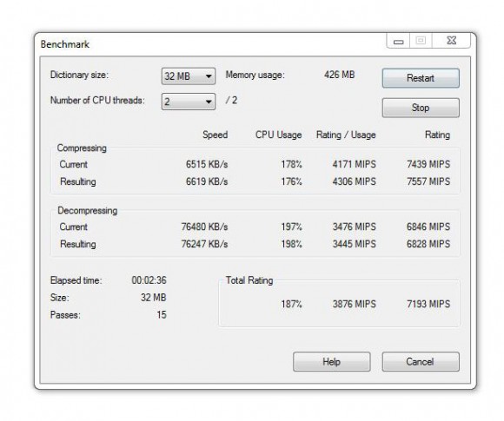Screen dimensions: 504x421
Task: Click the 4171 MIPS rating/usage value
Action: tap(354, 164)
